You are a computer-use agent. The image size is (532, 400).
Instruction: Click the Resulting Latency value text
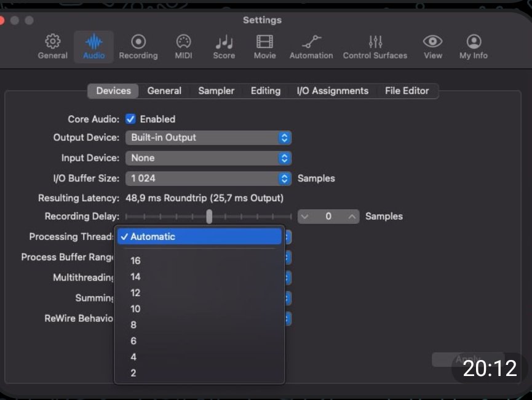coord(204,198)
